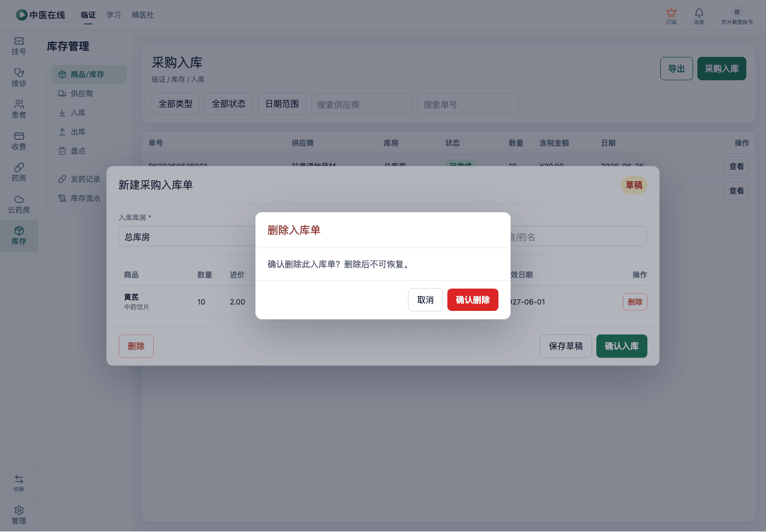Switch to the 临证 top tab
Screen dimensions: 766x532
[88, 15]
